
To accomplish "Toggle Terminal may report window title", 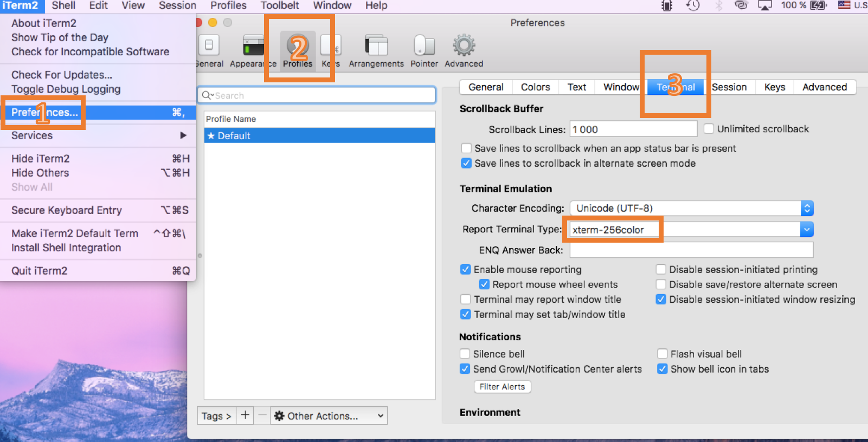I will coord(466,300).
